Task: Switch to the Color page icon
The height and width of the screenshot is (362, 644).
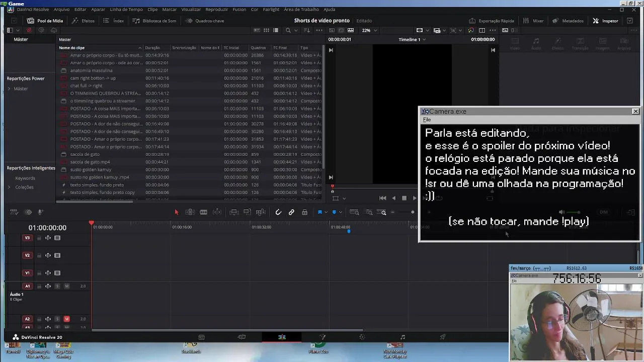Action: point(362,337)
